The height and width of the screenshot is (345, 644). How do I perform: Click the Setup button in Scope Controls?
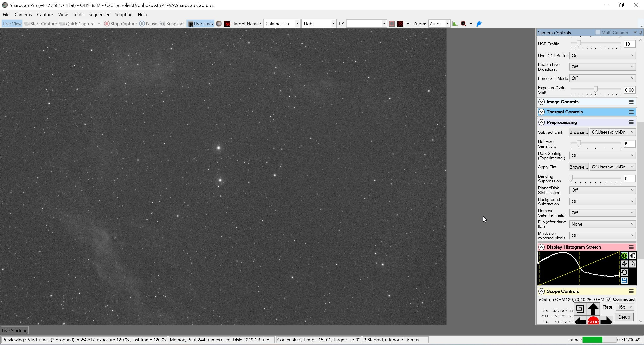624,317
